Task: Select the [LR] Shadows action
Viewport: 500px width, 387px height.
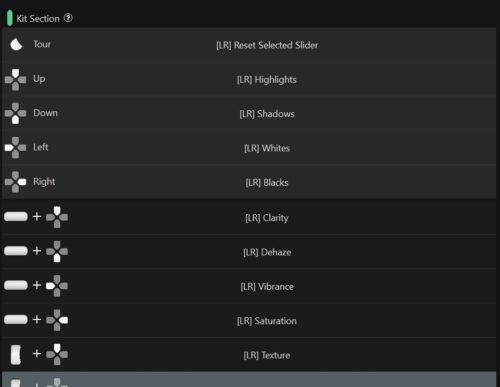Action: (267, 114)
